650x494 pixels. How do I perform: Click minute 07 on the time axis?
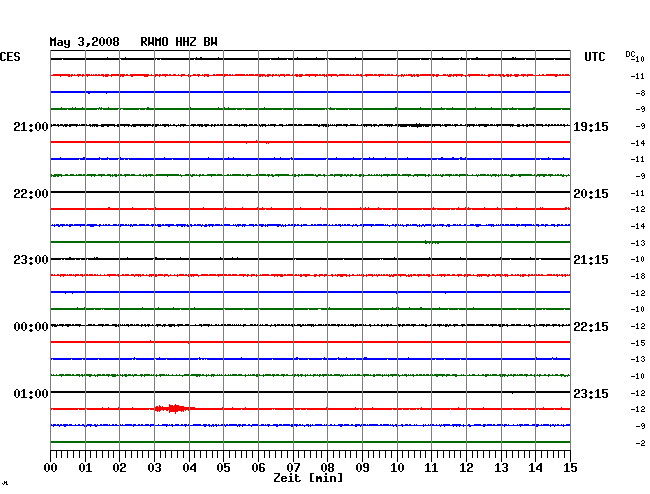[293, 468]
